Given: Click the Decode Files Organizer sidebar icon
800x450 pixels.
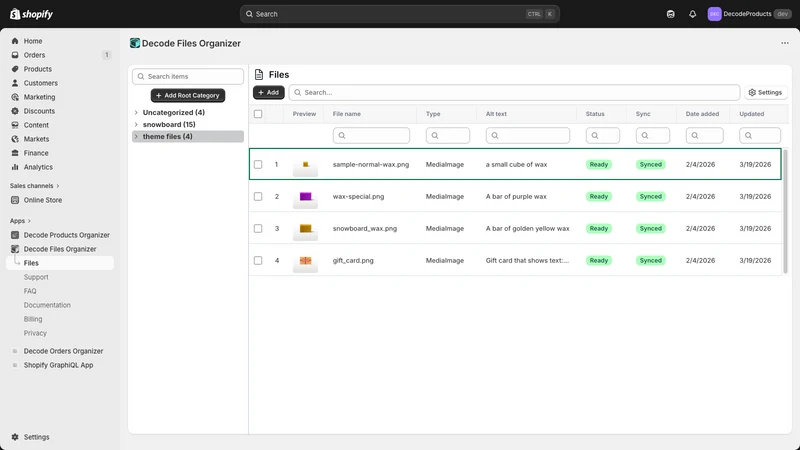Looking at the screenshot, I should click(15, 249).
